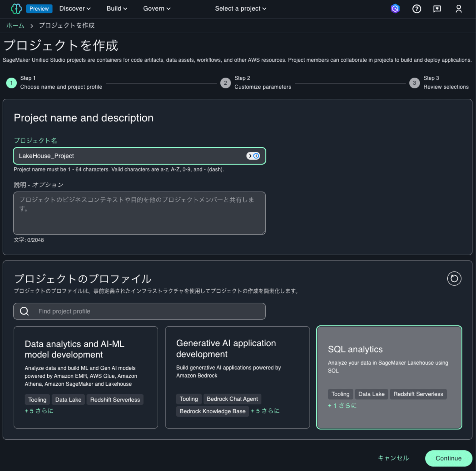Click Redshift Serverless tag in Data analytics card
The image size is (476, 471).
(x=115, y=400)
